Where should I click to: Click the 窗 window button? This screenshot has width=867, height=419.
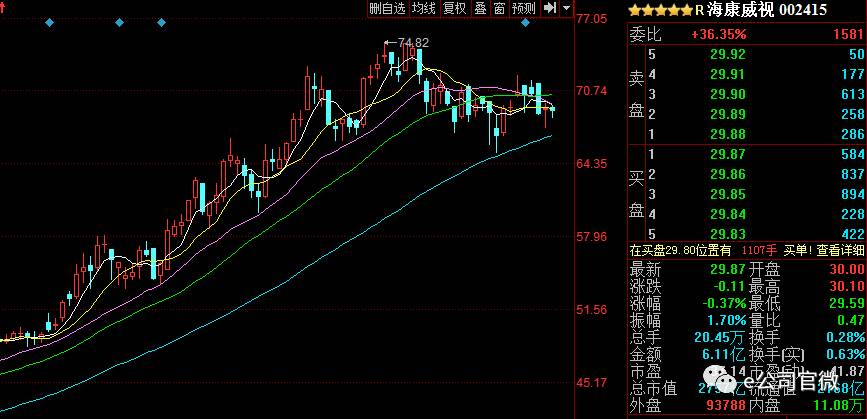[499, 8]
